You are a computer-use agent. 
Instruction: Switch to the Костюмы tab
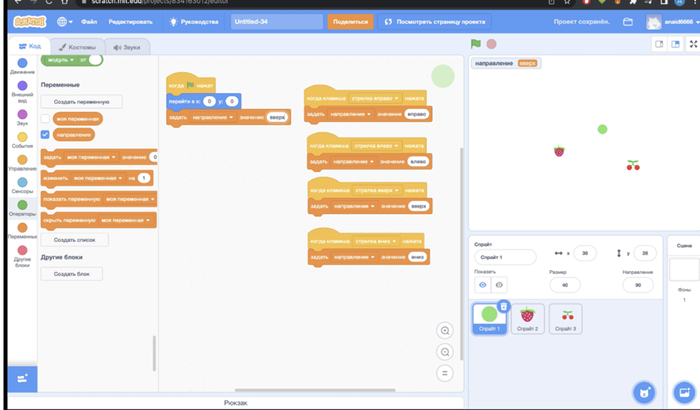[x=76, y=47]
